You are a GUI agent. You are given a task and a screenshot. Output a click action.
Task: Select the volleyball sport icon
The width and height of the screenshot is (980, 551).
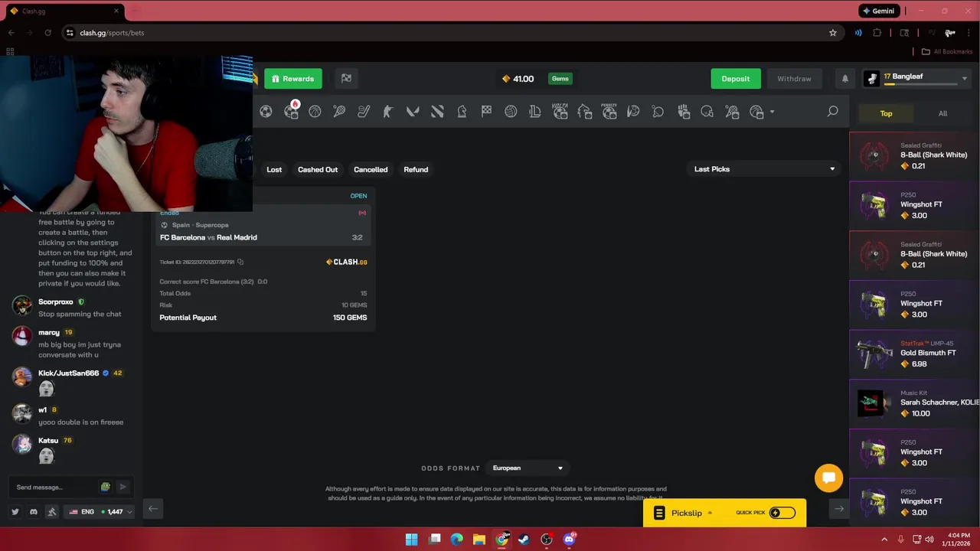[x=511, y=112]
